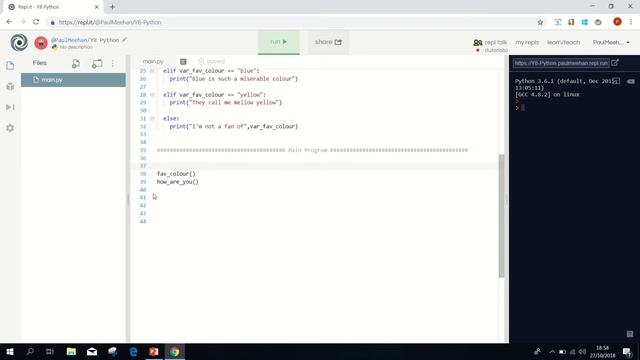The width and height of the screenshot is (640, 360).
Task: Click the saved history indicator
Action: point(211,61)
